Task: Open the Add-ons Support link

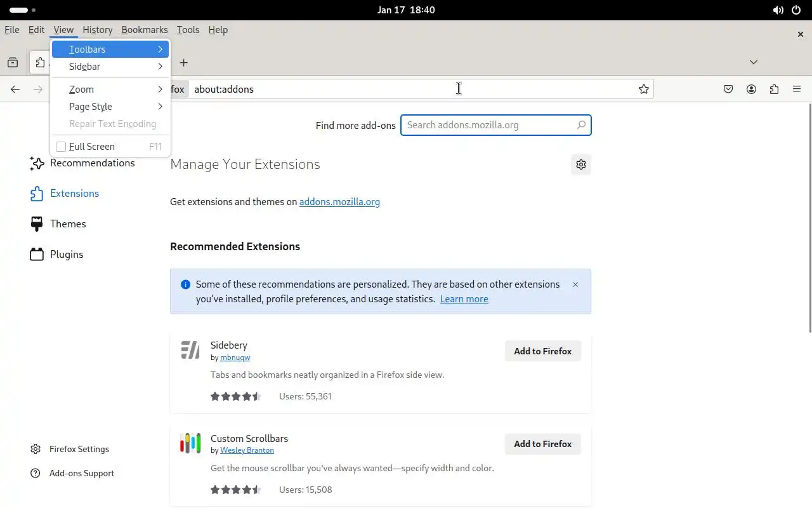Action: tap(82, 473)
